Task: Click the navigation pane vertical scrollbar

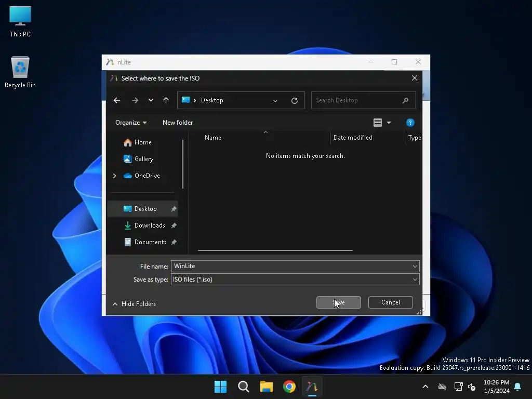Action: (182, 164)
